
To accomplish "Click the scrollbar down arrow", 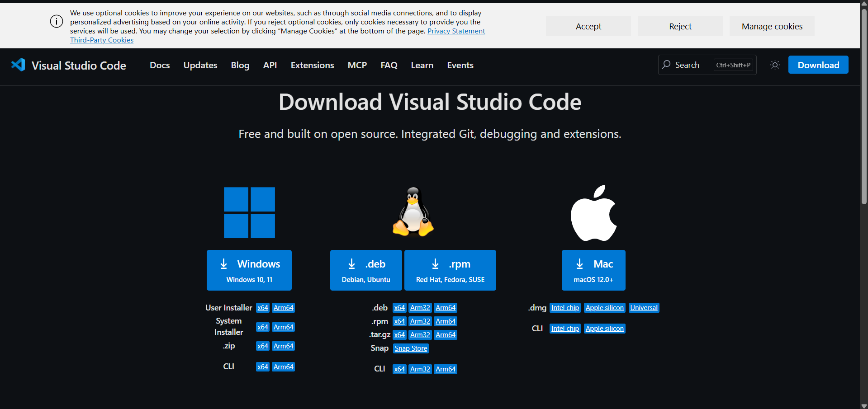I will point(864,405).
